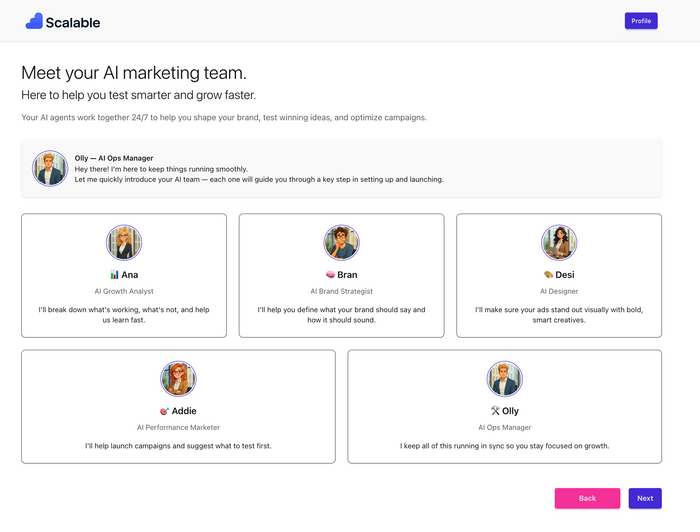Open the Profile button
Viewport: 700px width, 532px height.
641,21
